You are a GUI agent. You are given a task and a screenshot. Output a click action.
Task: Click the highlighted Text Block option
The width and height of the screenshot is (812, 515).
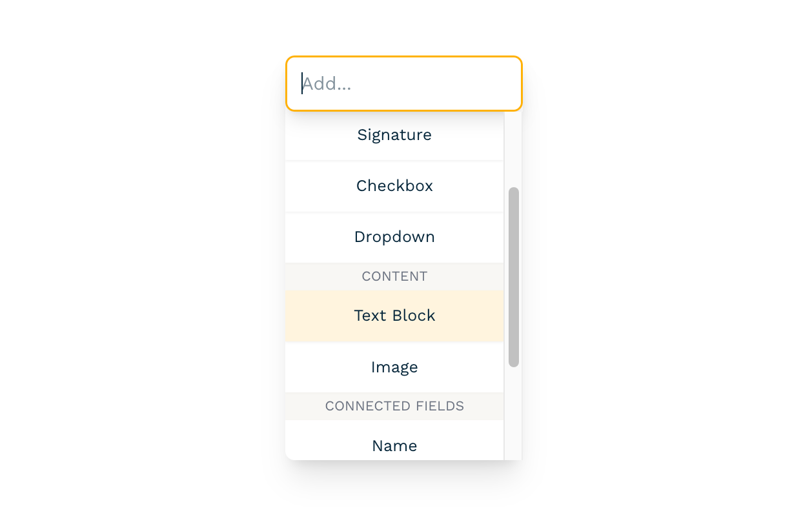pos(394,316)
